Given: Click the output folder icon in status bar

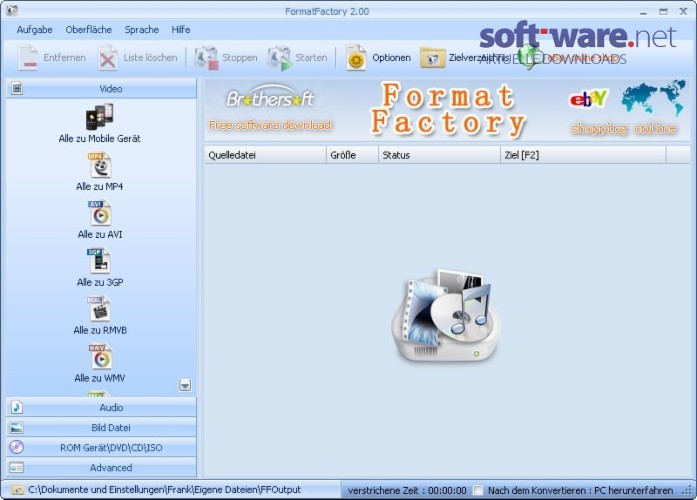Looking at the screenshot, I should (x=17, y=490).
